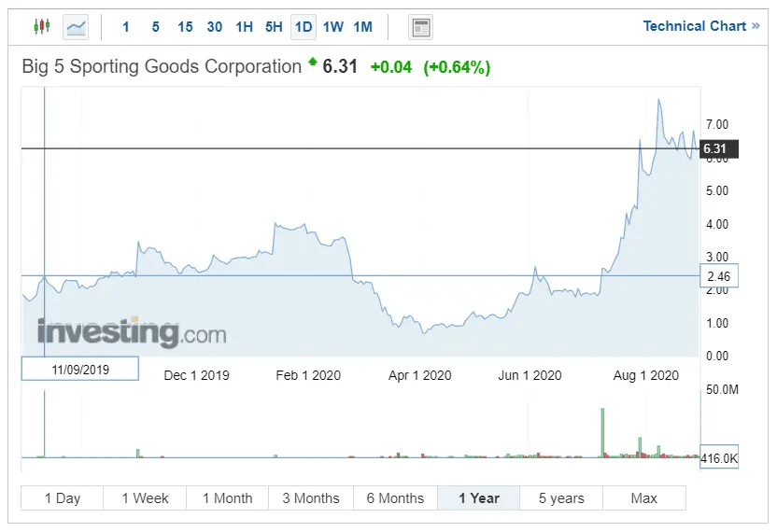Set interval to 1H
The width and height of the screenshot is (777, 532).
244,27
